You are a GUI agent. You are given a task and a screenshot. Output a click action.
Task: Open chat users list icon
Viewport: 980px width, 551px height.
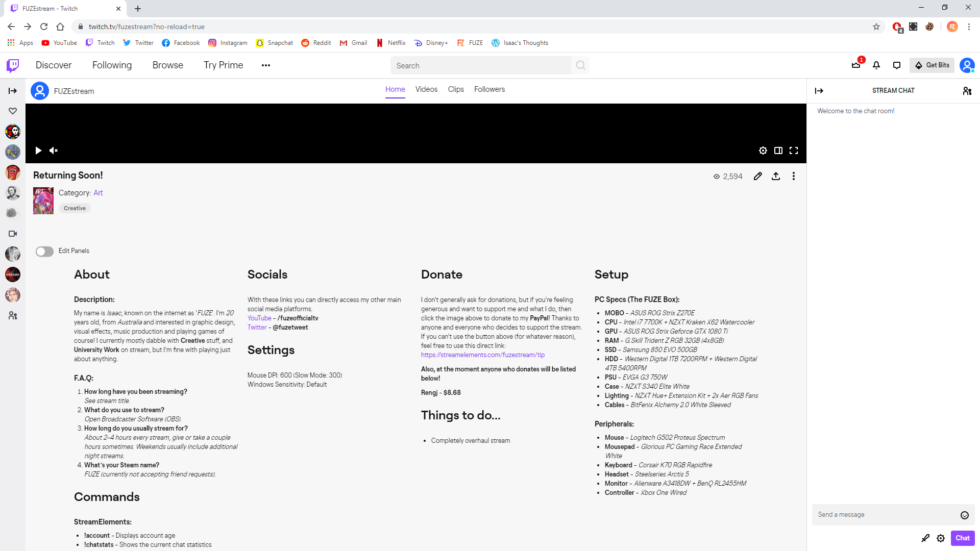click(967, 91)
